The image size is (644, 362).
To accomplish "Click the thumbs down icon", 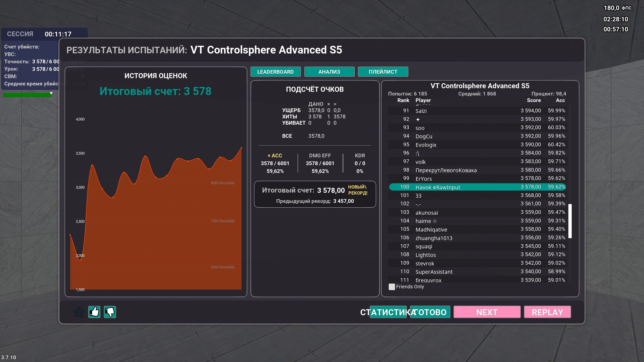I will [x=110, y=312].
